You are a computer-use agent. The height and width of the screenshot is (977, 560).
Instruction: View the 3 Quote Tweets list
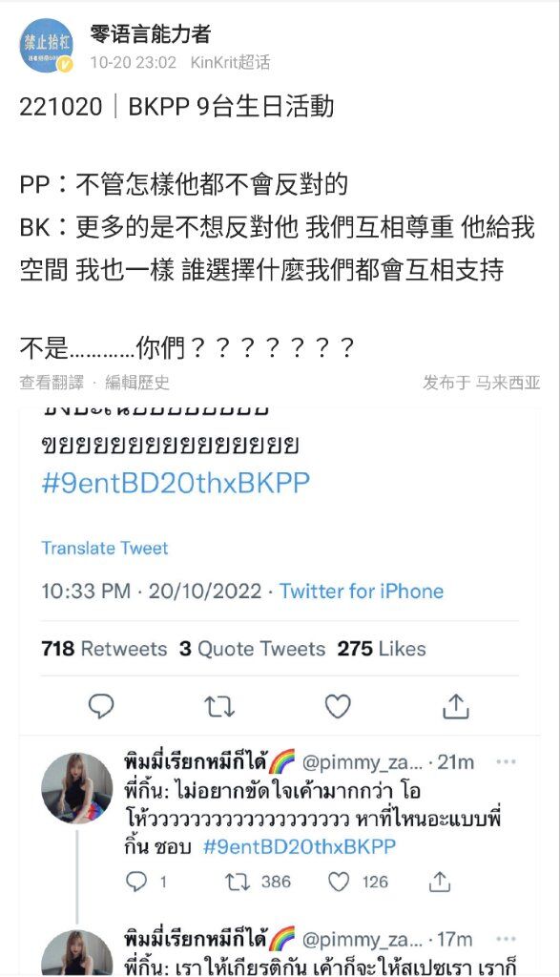point(252,649)
